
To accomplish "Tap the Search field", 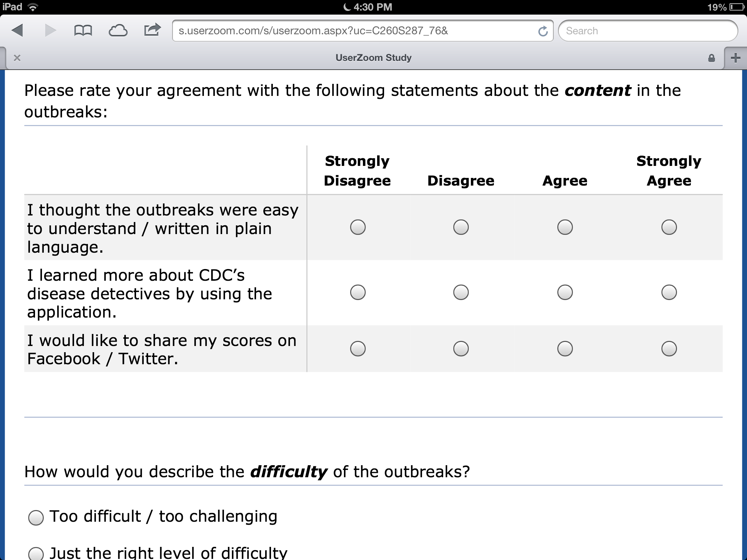I will pyautogui.click(x=648, y=31).
